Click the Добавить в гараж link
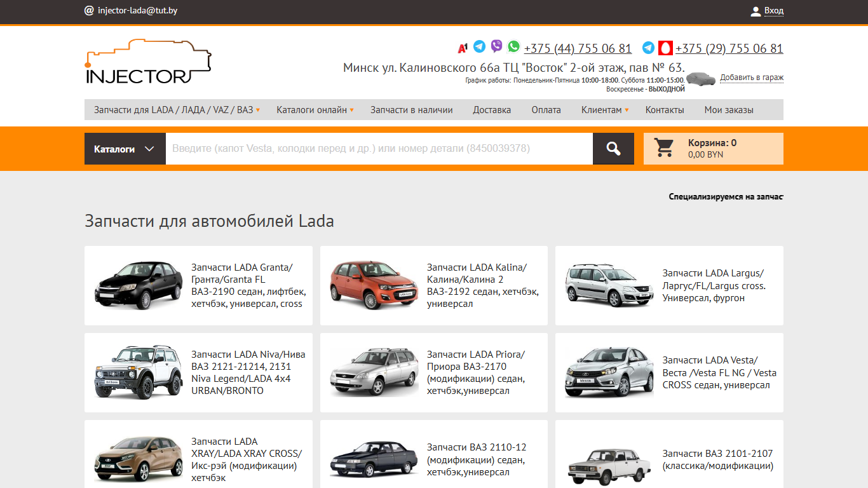Viewport: 868px width, 488px height. pos(752,78)
